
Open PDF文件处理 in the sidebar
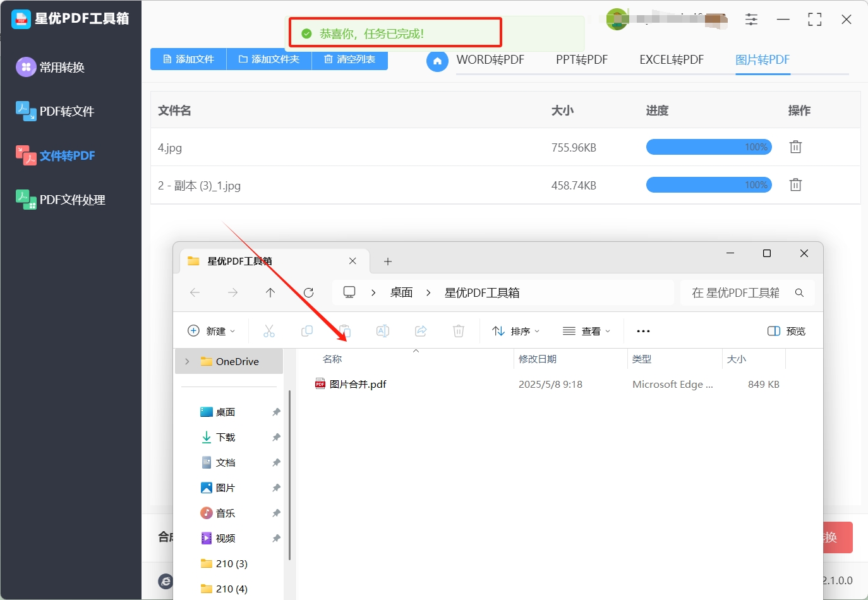pos(61,200)
